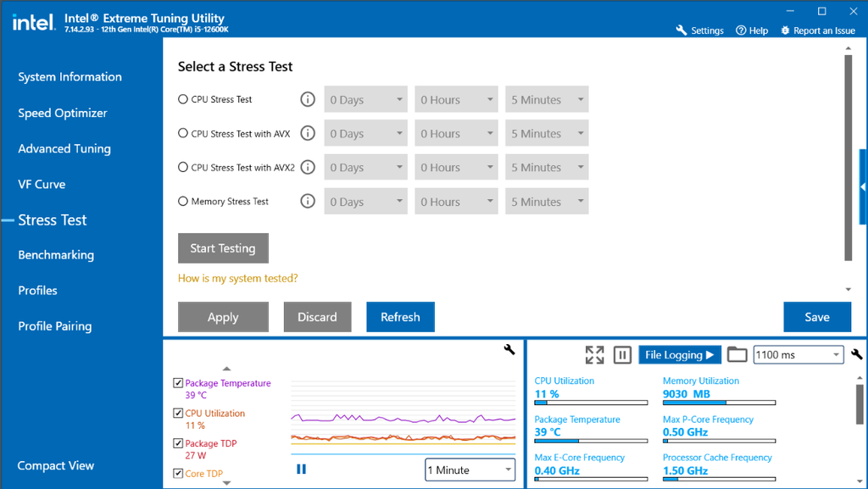
Task: Open the 1 Minute graph timespan dropdown
Action: point(470,470)
